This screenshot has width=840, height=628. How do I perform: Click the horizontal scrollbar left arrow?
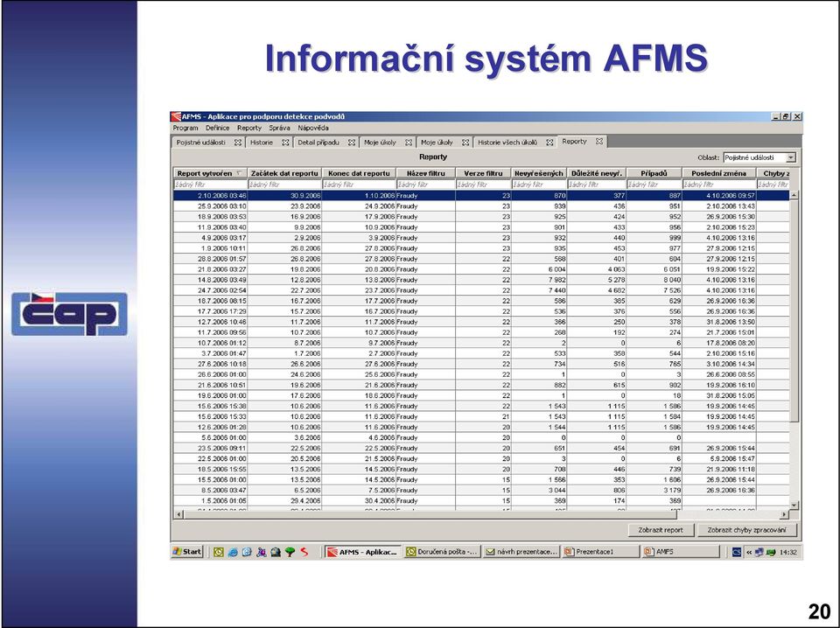179,514
